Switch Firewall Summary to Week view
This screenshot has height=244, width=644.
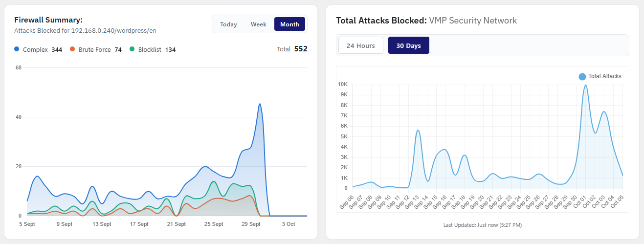(x=259, y=24)
